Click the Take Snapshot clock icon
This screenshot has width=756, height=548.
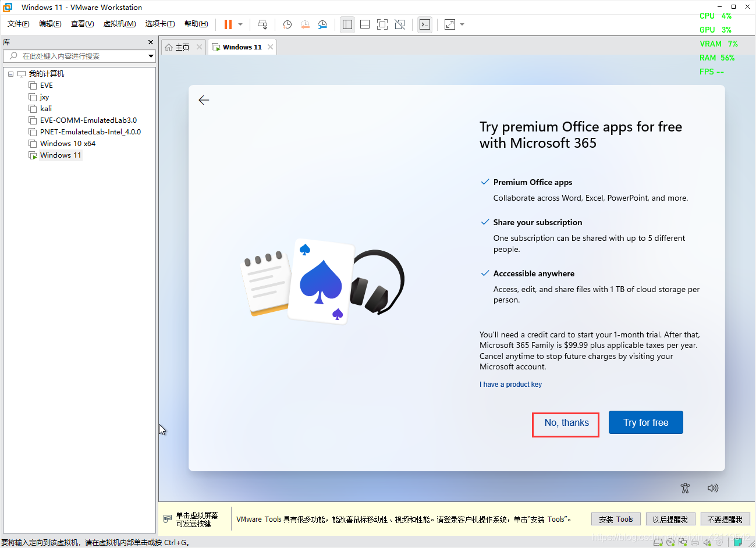click(x=287, y=24)
